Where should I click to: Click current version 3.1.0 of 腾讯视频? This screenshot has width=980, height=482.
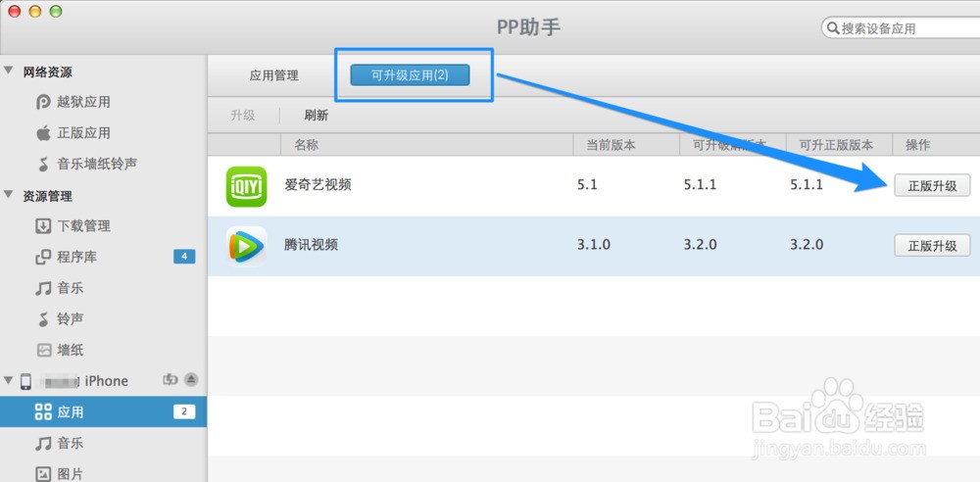(594, 245)
